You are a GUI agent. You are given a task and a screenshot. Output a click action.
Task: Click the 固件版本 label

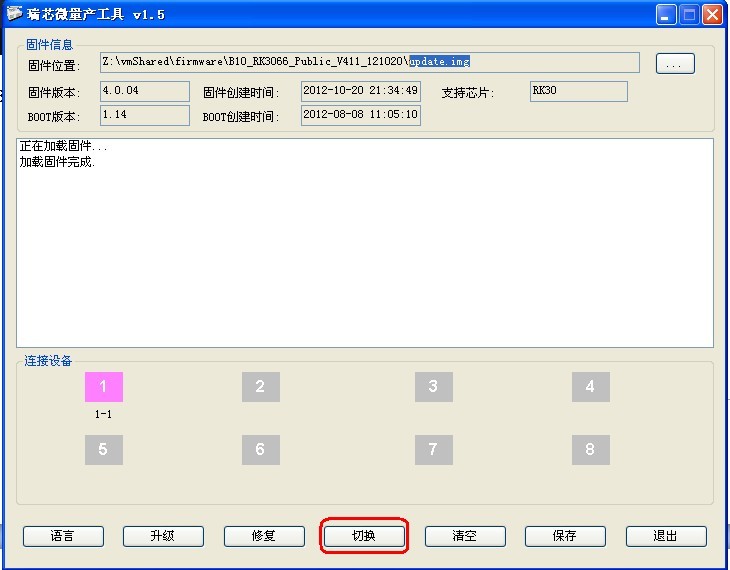(x=54, y=93)
